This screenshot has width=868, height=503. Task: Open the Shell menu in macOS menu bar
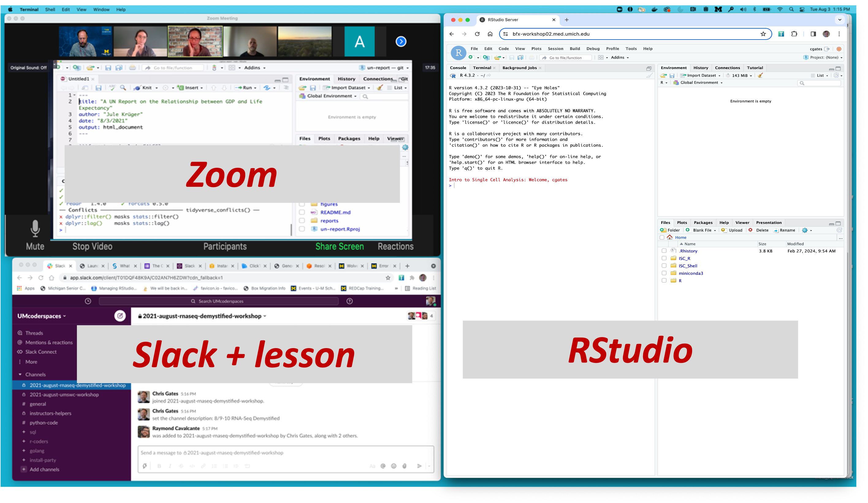(x=50, y=9)
